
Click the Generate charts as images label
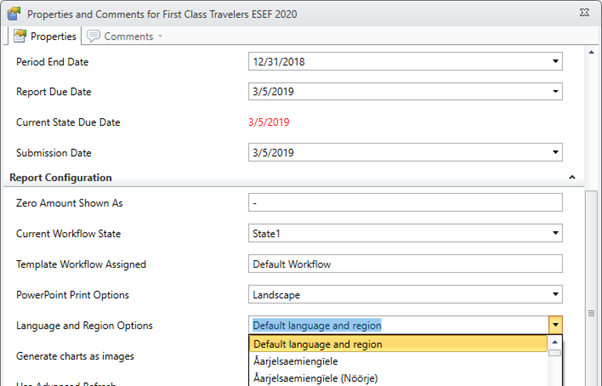(x=75, y=356)
